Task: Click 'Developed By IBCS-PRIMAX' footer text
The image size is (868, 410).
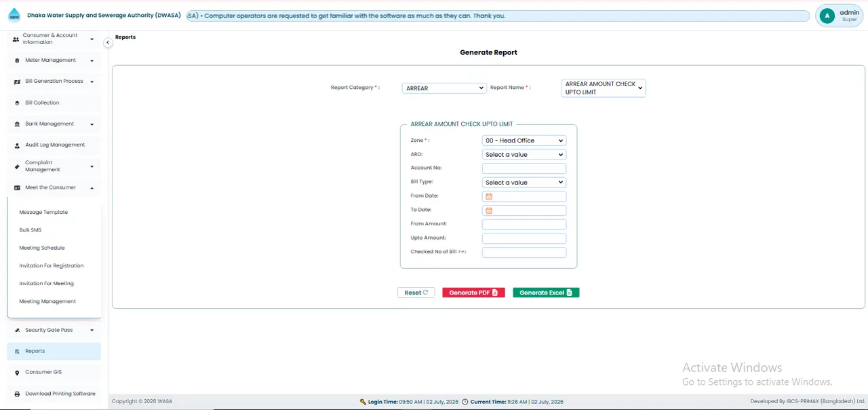Action: (808, 402)
